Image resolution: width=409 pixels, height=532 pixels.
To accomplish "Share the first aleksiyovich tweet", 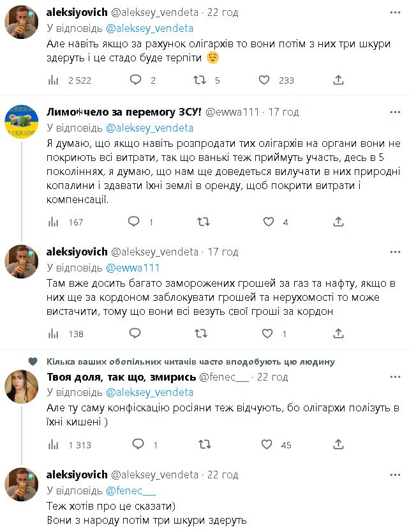I will (338, 80).
